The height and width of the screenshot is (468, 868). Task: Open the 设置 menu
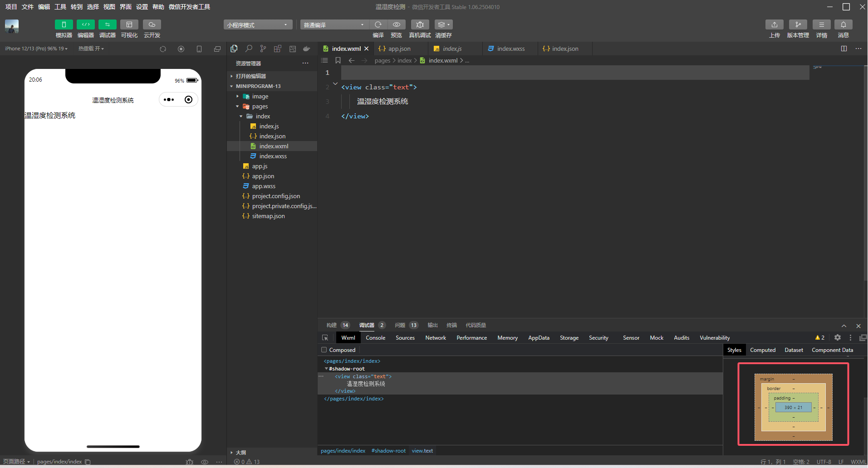[x=142, y=7]
